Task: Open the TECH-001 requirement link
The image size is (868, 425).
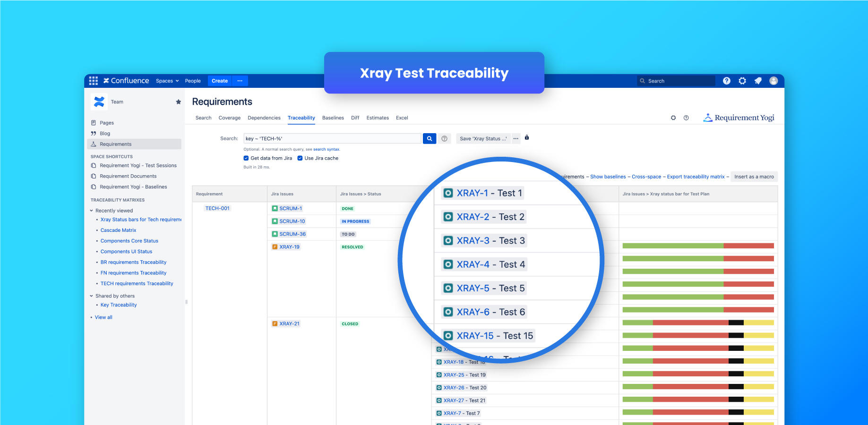Action: (217, 208)
